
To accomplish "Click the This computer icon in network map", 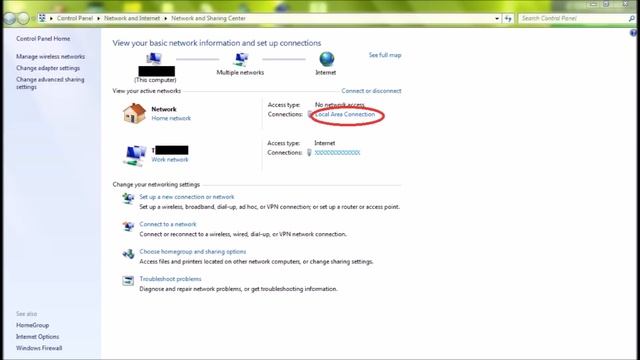I will [154, 59].
